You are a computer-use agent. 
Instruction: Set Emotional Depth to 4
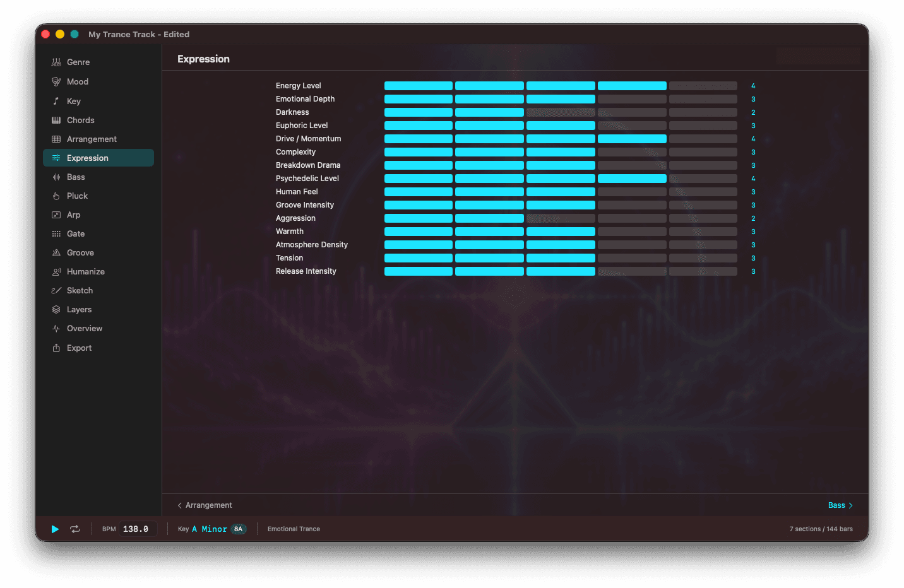[632, 99]
